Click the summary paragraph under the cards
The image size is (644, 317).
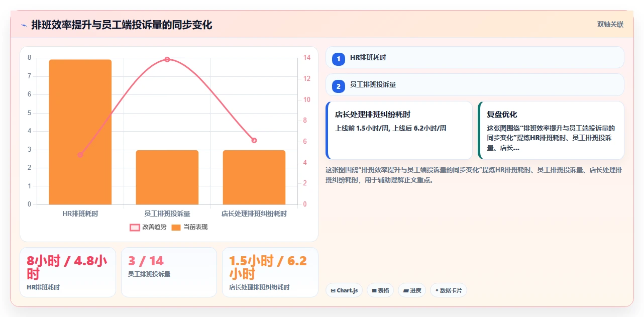point(474,175)
